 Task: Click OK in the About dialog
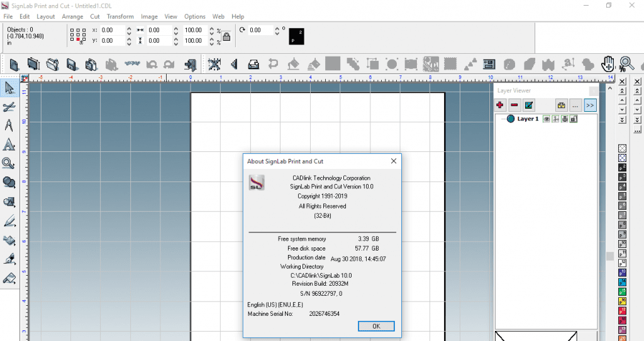point(376,326)
